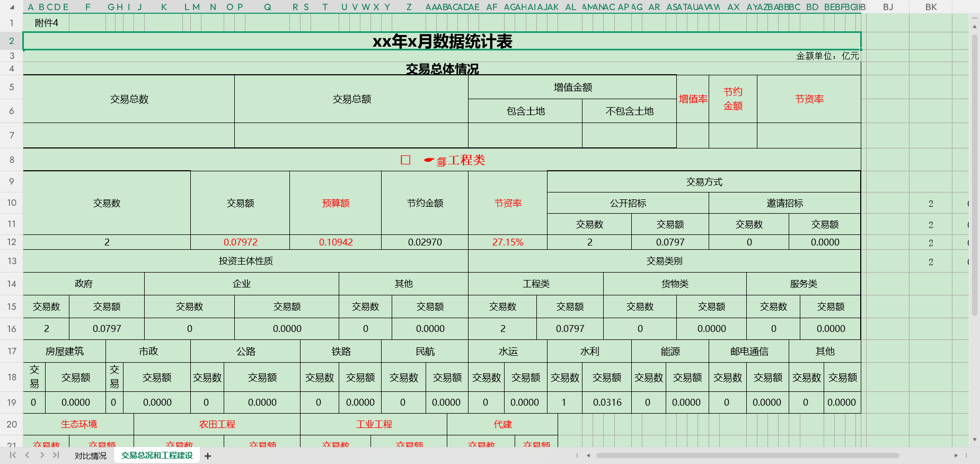
Task: Tick the red checkbox before 工程类
Action: click(406, 160)
